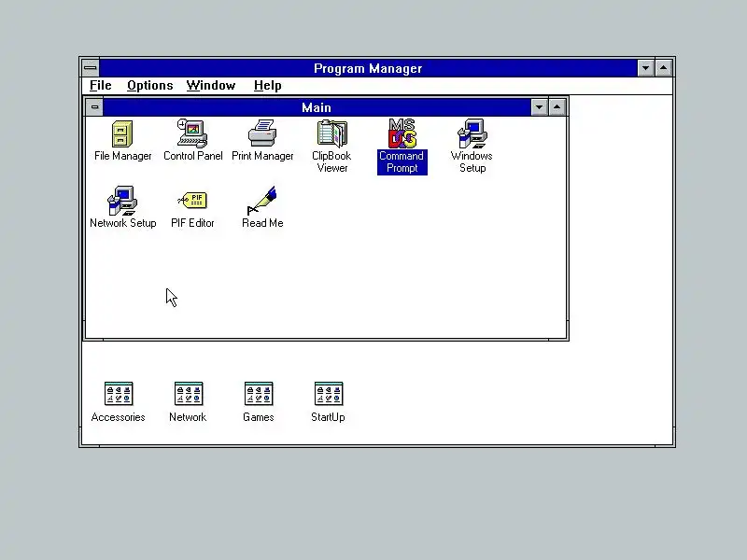Click the 'Network' group label text
Screen dimensions: 747x560
tap(188, 417)
